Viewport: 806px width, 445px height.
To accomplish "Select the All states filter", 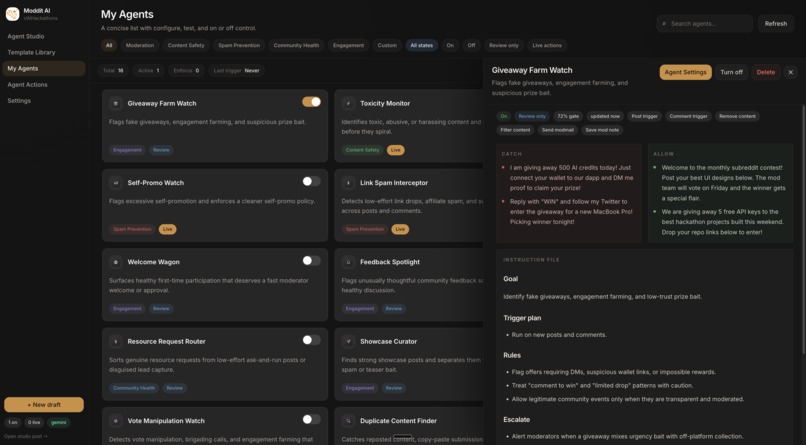I will tap(422, 45).
